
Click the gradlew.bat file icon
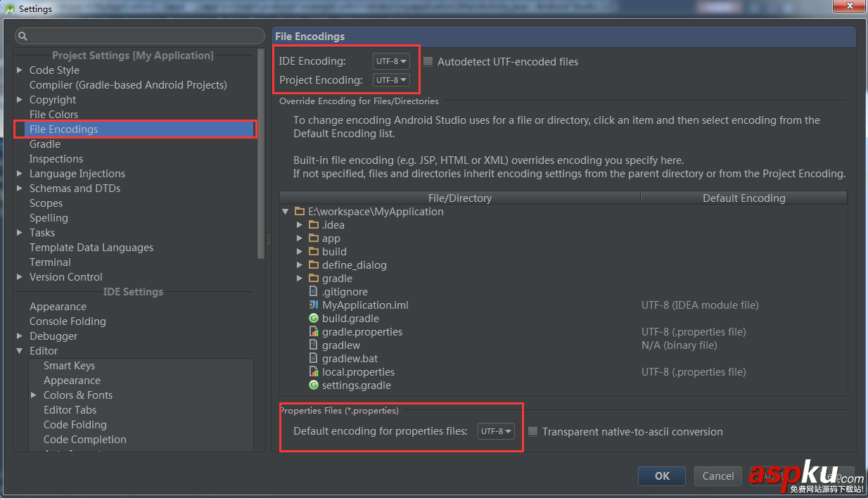pyautogui.click(x=314, y=358)
